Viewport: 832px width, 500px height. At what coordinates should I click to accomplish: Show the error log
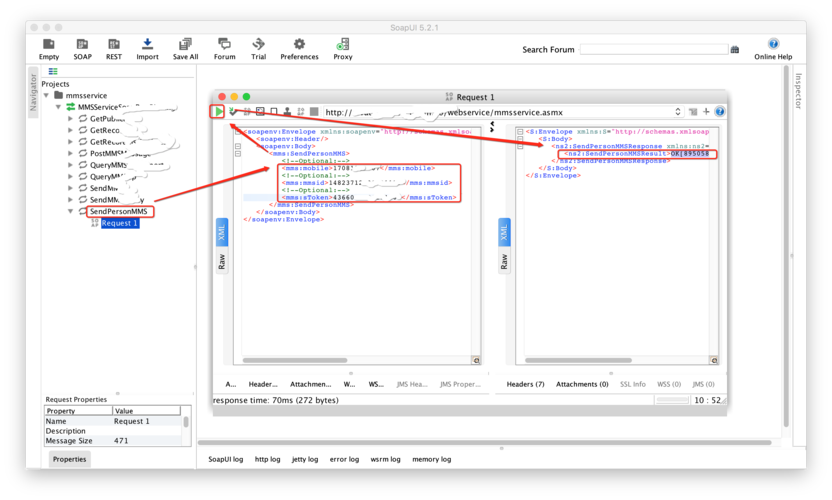click(344, 459)
